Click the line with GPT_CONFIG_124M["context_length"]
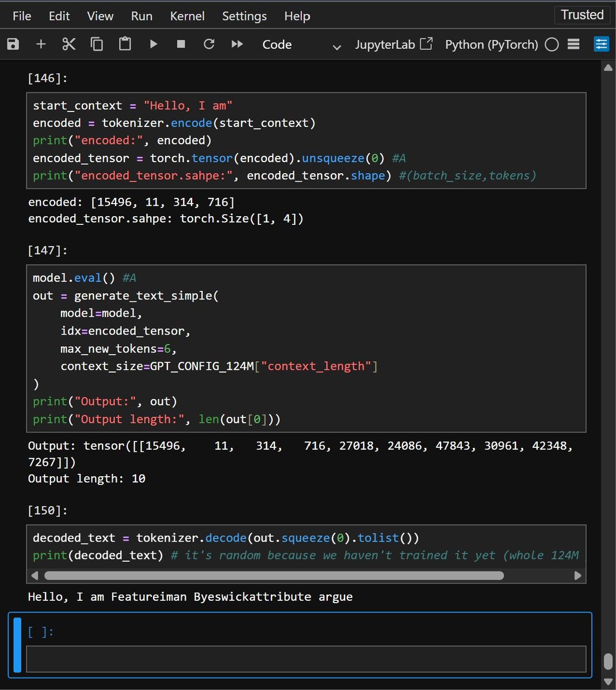Screen dimensions: 616x690 (x=219, y=366)
